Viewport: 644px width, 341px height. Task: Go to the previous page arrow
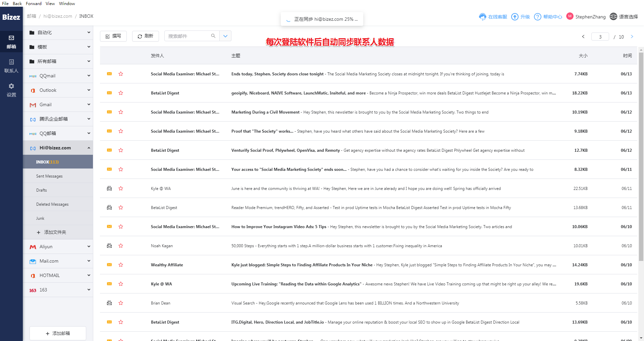583,37
